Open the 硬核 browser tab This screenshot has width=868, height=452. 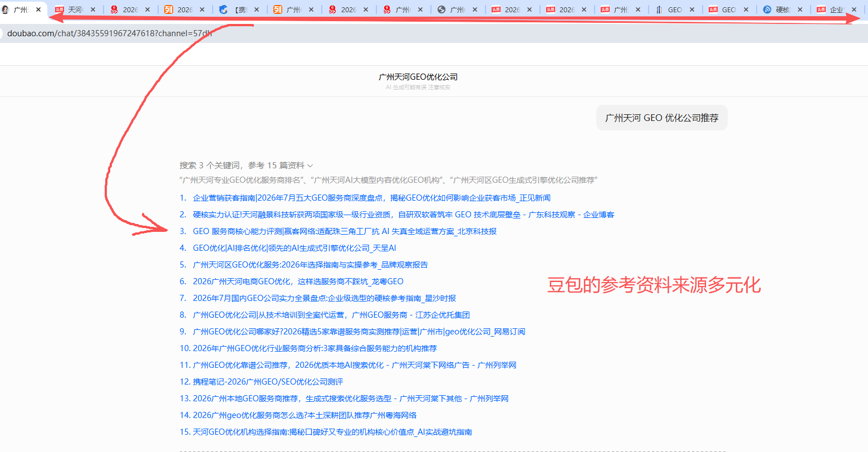pyautogui.click(x=784, y=9)
